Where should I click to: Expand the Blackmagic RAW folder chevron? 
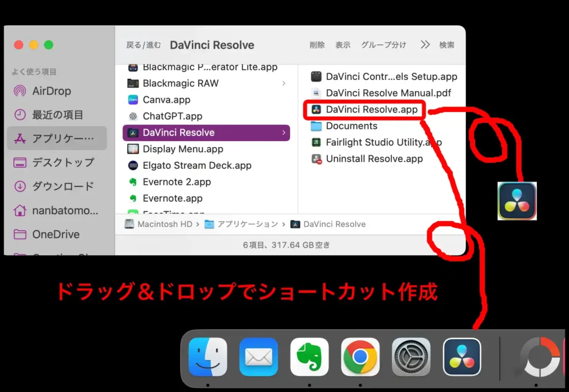(283, 83)
